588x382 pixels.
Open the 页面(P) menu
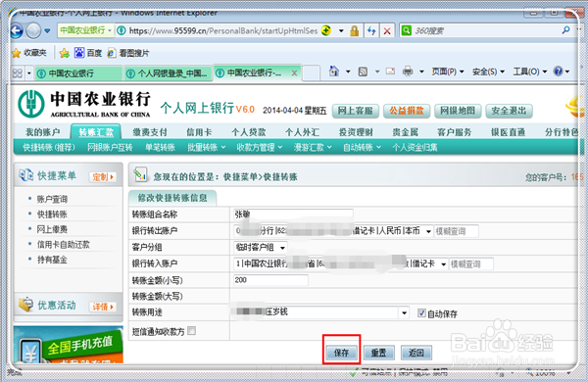[448, 72]
